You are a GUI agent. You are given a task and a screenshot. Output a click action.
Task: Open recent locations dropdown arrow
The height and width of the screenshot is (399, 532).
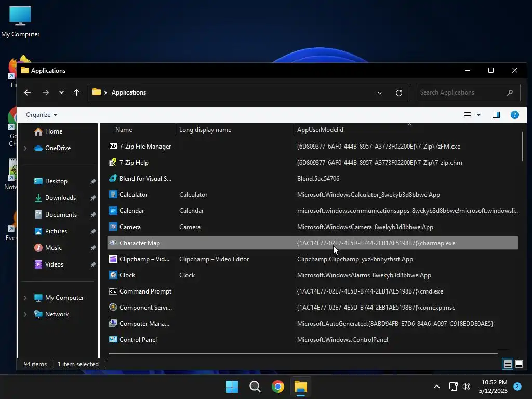(x=61, y=92)
